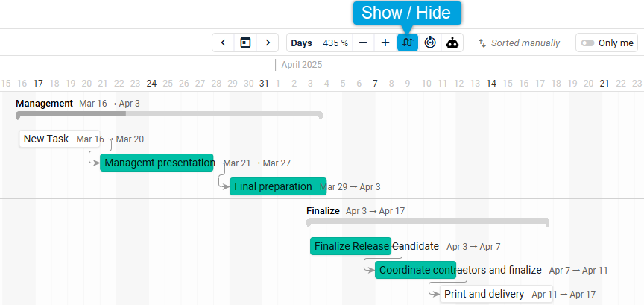Open the Days scale selector
The height and width of the screenshot is (305, 644).
[x=301, y=43]
